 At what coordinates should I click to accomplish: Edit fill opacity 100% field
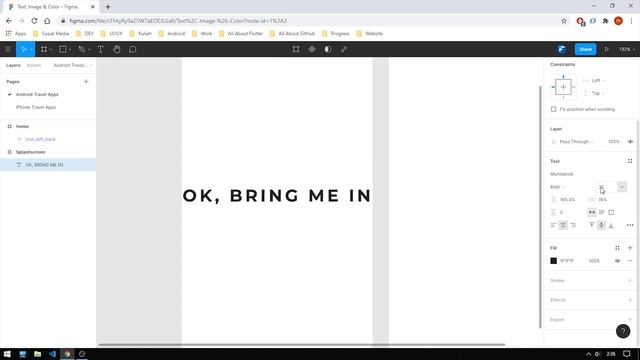[x=594, y=261]
